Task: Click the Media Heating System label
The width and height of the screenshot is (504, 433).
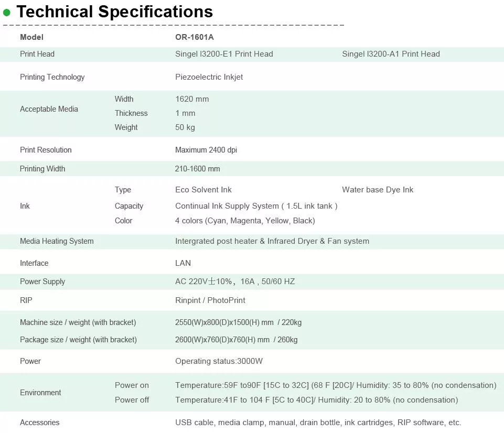Action: (x=57, y=241)
